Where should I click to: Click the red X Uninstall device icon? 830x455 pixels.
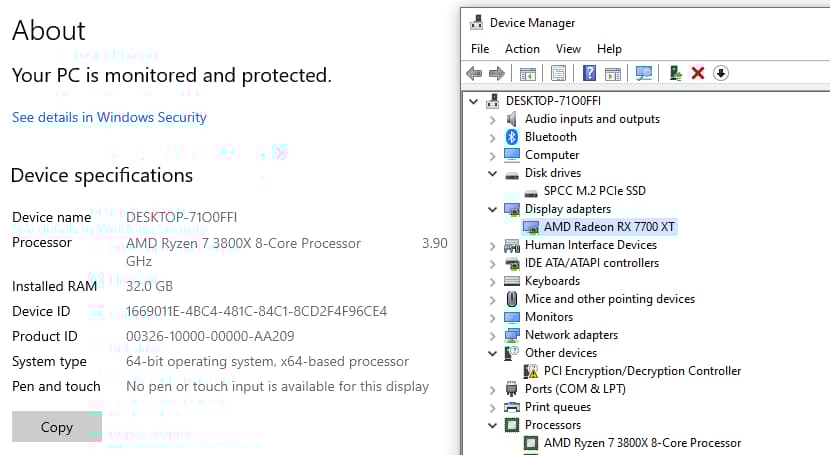(698, 73)
